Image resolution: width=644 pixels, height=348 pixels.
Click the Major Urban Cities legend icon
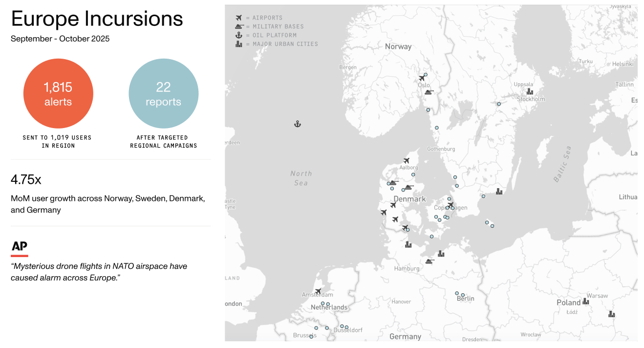(238, 44)
